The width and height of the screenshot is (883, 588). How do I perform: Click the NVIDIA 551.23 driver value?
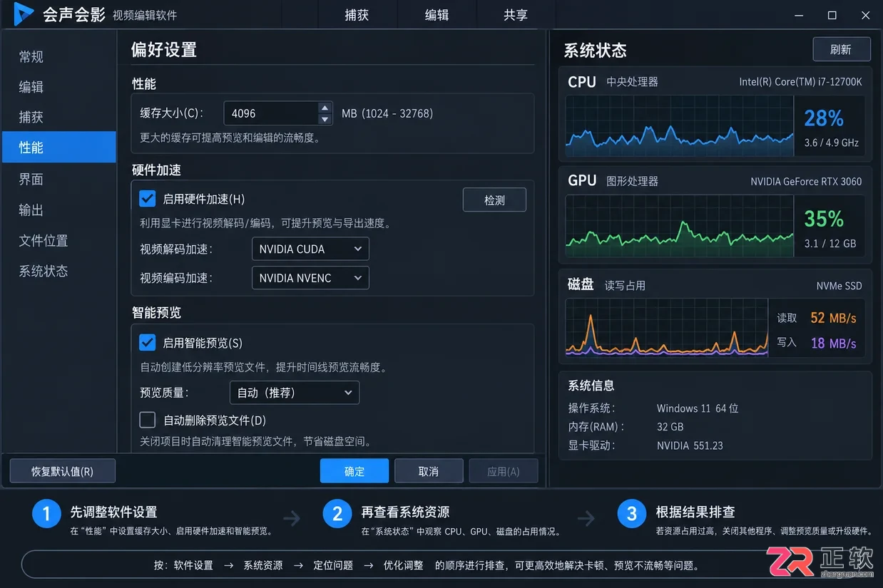pos(690,445)
